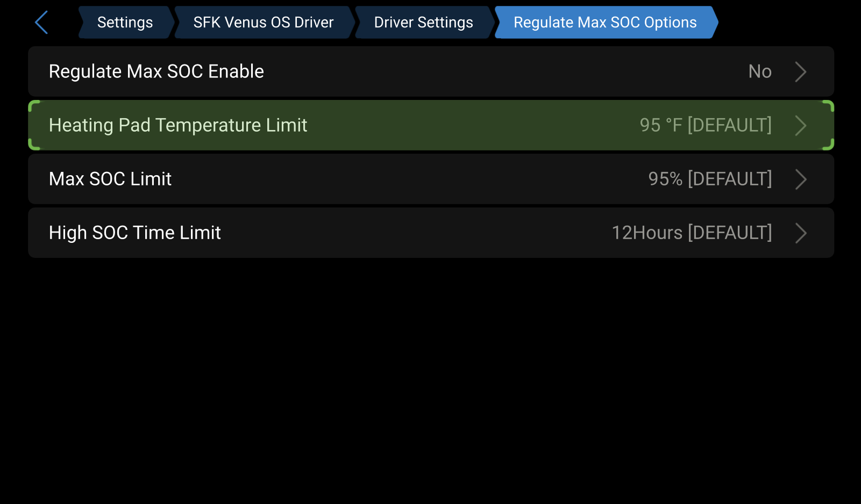Image resolution: width=861 pixels, height=504 pixels.
Task: Click the blue back arrow icon
Action: [x=41, y=23]
